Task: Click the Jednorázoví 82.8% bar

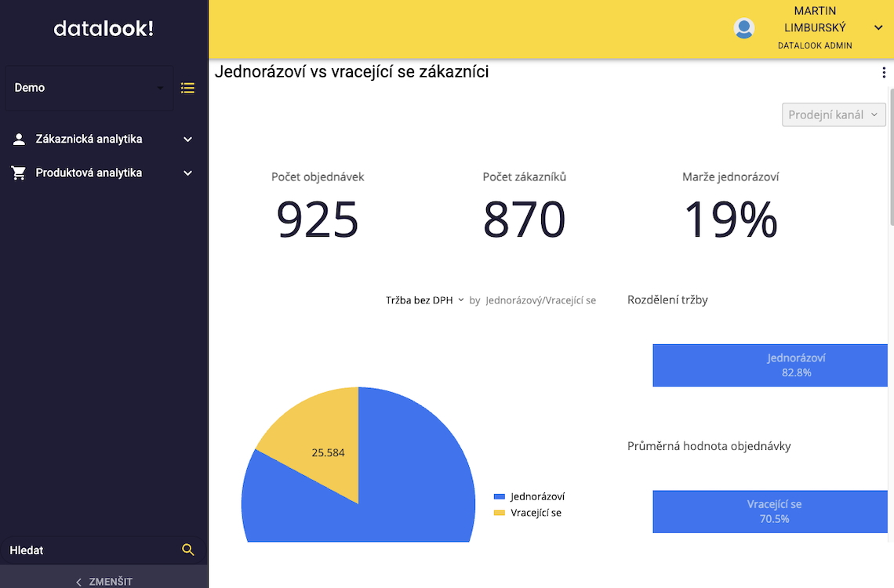Action: pos(770,365)
